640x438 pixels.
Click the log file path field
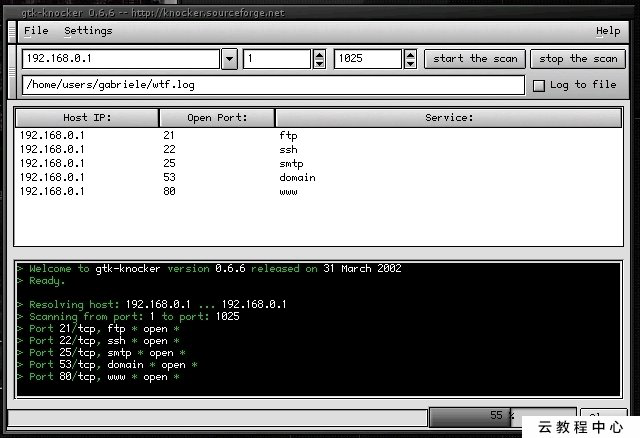[x=273, y=85]
